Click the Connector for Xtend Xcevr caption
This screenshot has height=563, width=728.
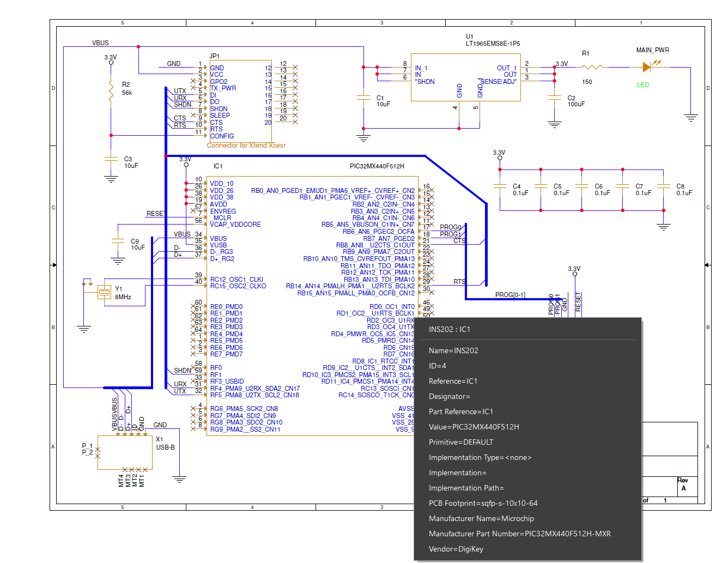click(246, 146)
